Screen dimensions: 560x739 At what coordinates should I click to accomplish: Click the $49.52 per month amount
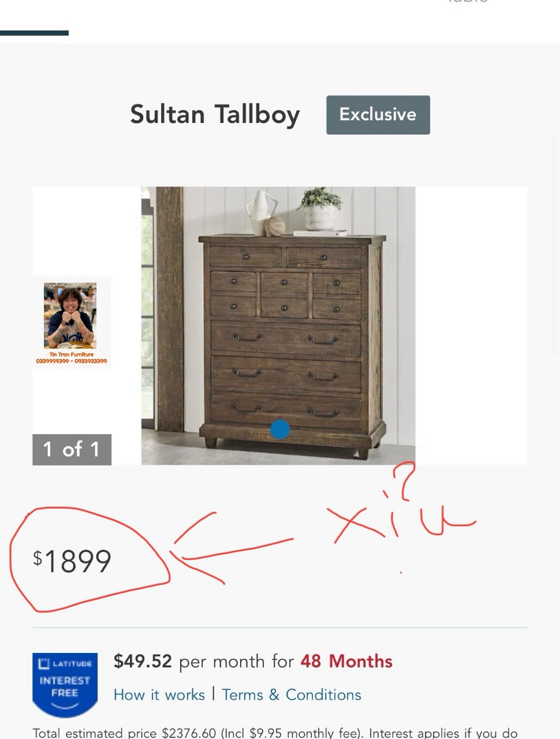click(x=143, y=661)
